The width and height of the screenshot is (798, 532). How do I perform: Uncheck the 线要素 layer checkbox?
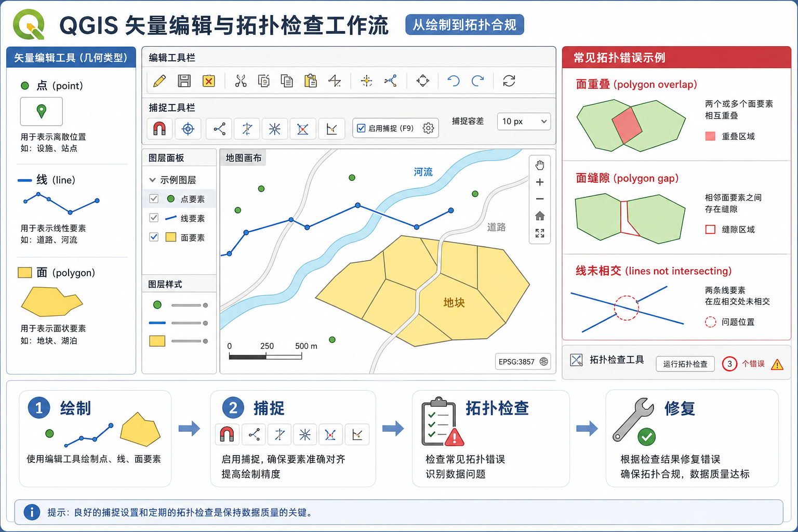pyautogui.click(x=154, y=218)
